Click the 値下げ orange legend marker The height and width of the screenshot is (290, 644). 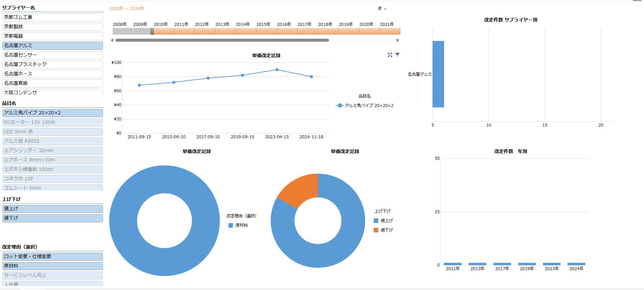pos(376,230)
